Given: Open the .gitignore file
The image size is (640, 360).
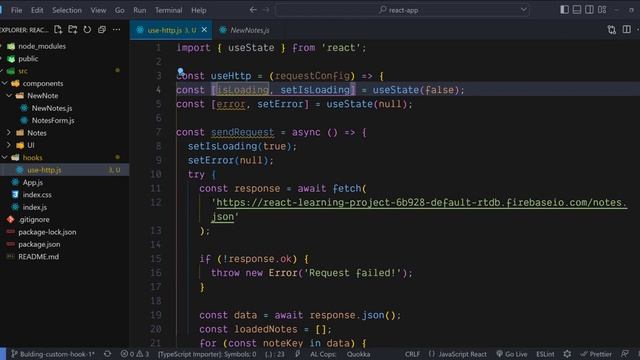Looking at the screenshot, I should [34, 220].
